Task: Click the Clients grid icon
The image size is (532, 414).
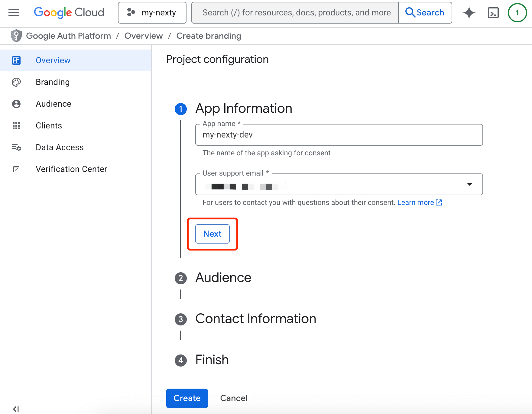Action: (x=16, y=126)
